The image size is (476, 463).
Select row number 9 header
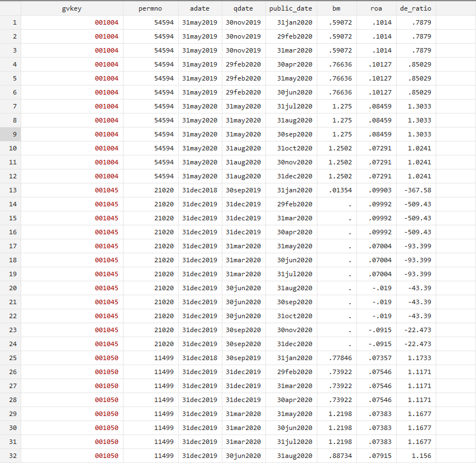[10, 134]
